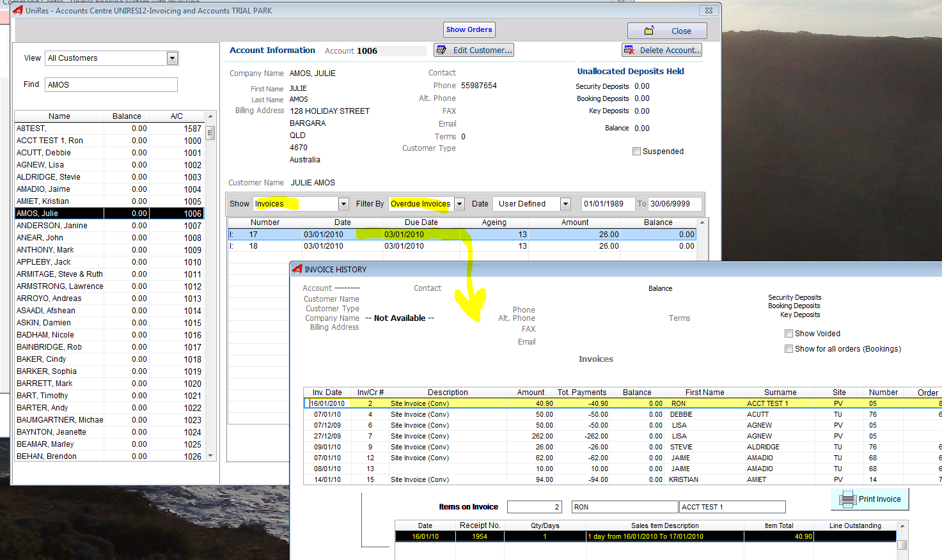Select customer AMOS, Julie row
Screen dimensions: 942x560
[109, 214]
